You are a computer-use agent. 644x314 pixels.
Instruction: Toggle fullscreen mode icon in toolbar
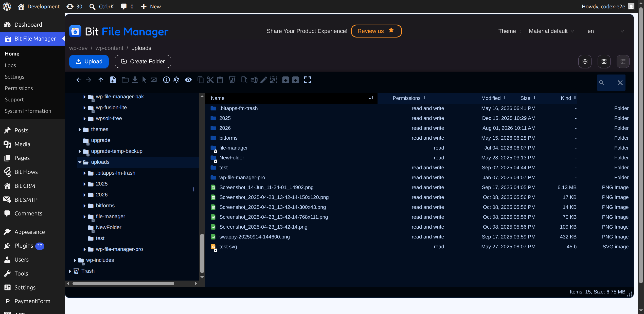point(308,80)
